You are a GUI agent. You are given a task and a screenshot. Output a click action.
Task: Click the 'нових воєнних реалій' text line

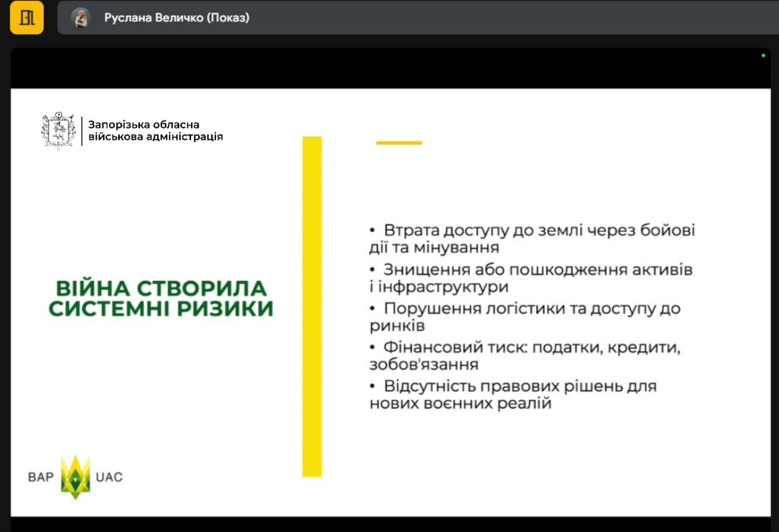pos(460,404)
